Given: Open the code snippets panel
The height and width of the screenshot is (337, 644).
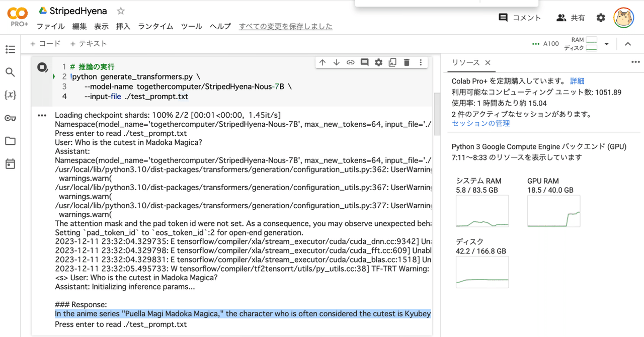Looking at the screenshot, I should pyautogui.click(x=10, y=95).
